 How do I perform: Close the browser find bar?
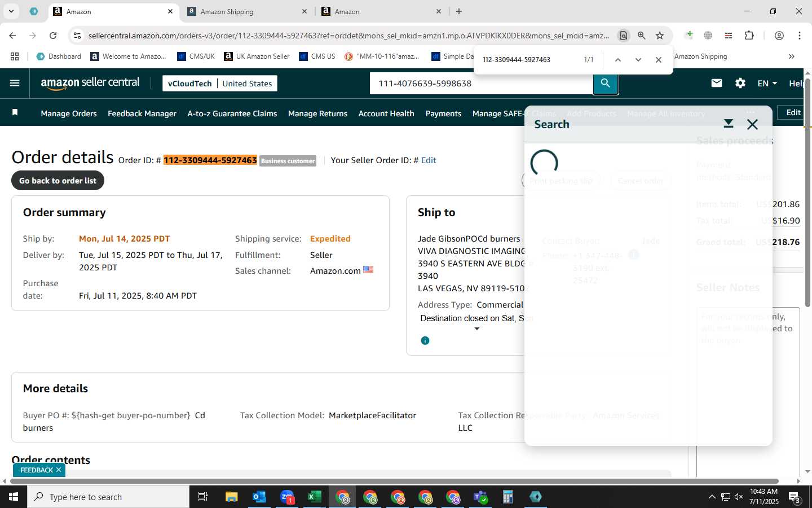[x=659, y=60]
